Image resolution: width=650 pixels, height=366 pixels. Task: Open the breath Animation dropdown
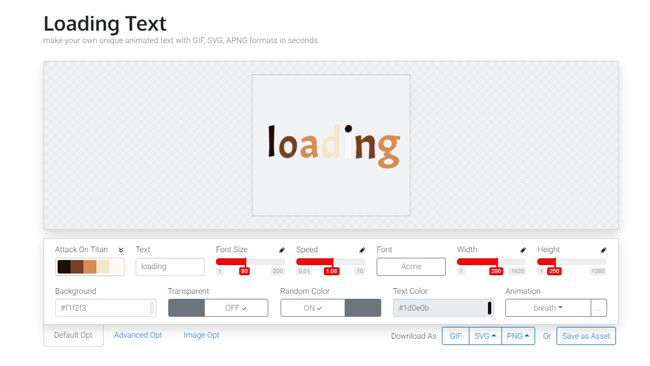point(548,308)
